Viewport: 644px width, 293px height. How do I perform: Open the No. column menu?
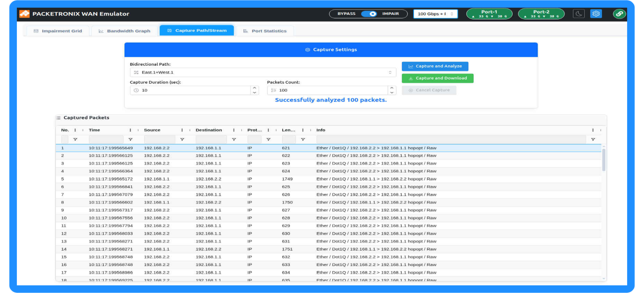[x=75, y=130]
